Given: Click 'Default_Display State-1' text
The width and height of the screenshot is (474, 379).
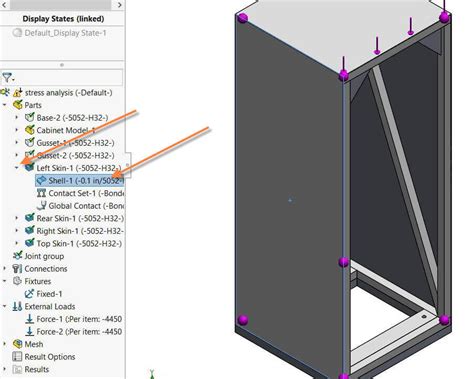Looking at the screenshot, I should (x=66, y=33).
